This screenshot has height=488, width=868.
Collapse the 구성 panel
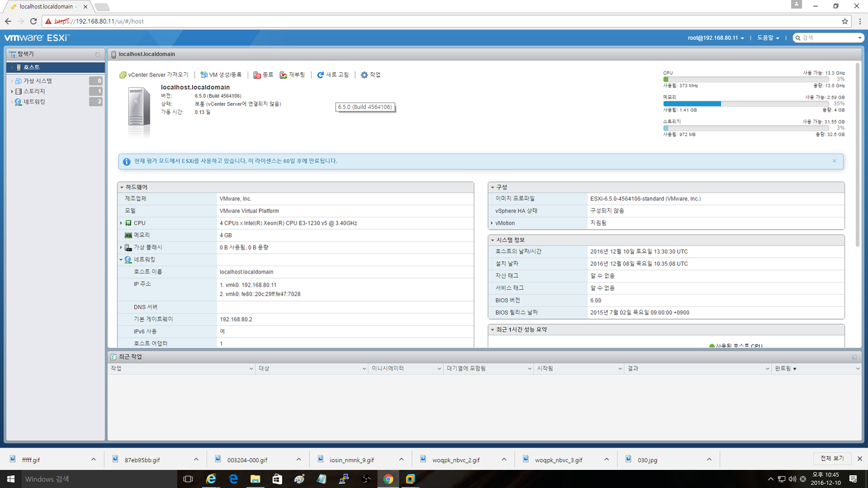492,187
